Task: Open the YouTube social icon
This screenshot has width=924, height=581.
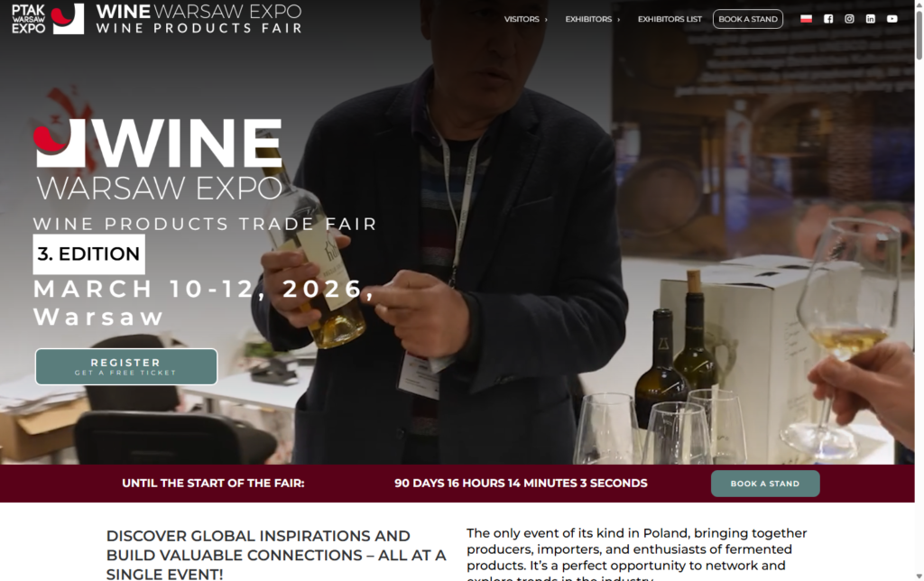Action: [892, 19]
